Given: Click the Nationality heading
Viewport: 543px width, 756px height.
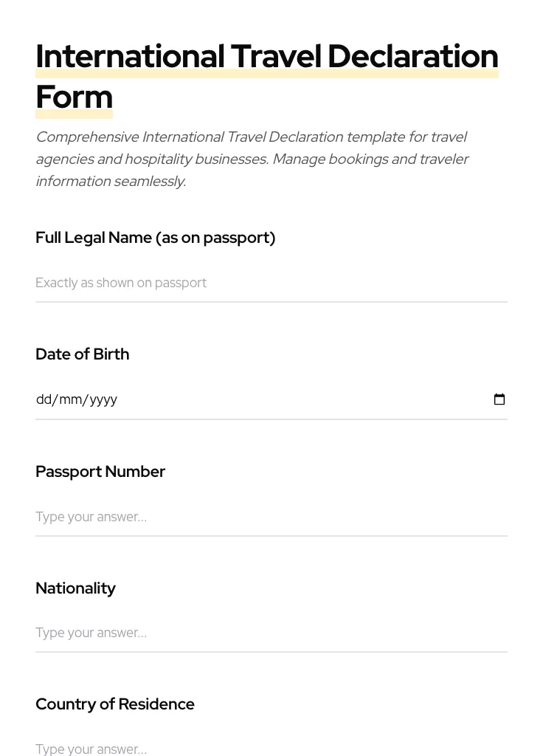Looking at the screenshot, I should (x=75, y=588).
